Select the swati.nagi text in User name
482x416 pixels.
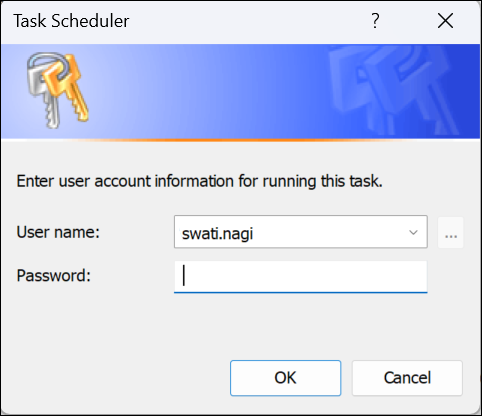pyautogui.click(x=217, y=233)
